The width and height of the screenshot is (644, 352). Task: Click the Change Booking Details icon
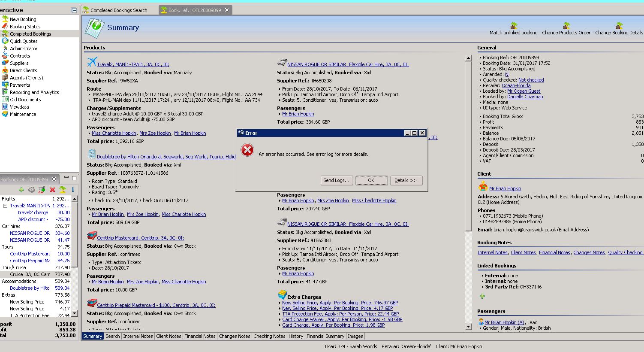(619, 26)
